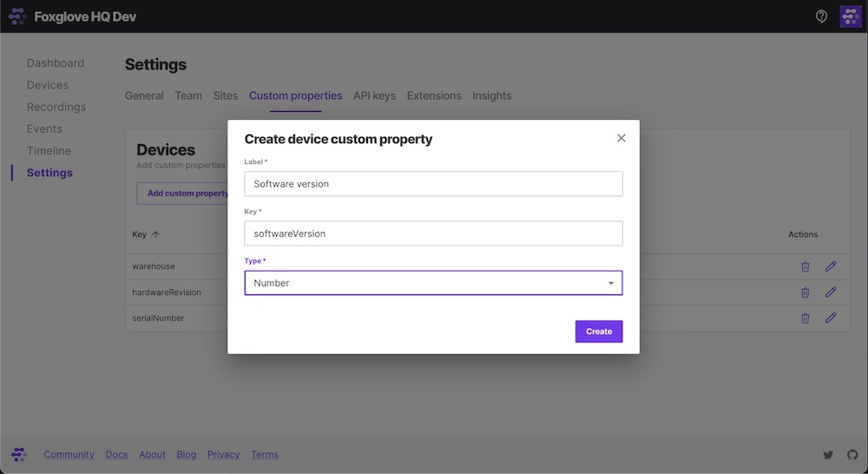Open the Community footer link
The image size is (868, 474).
pyautogui.click(x=69, y=455)
